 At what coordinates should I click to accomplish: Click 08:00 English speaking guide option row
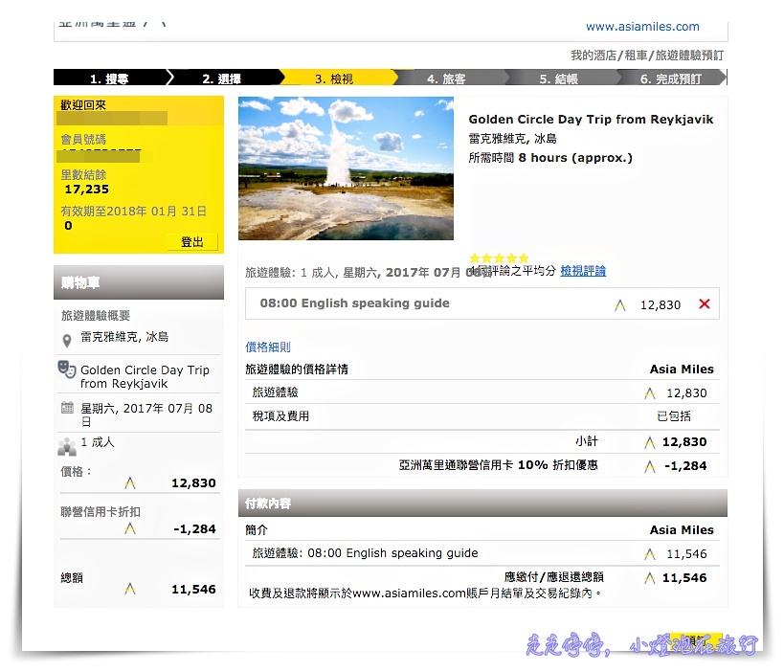click(482, 303)
